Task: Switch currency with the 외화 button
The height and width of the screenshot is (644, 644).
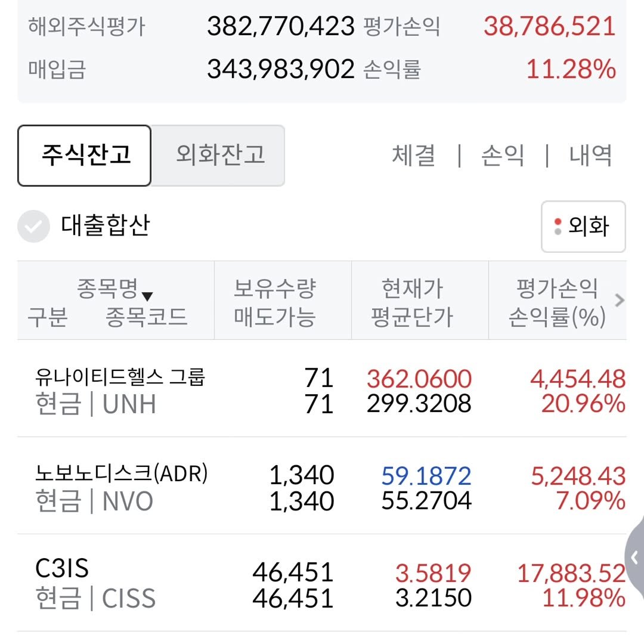Action: tap(583, 227)
